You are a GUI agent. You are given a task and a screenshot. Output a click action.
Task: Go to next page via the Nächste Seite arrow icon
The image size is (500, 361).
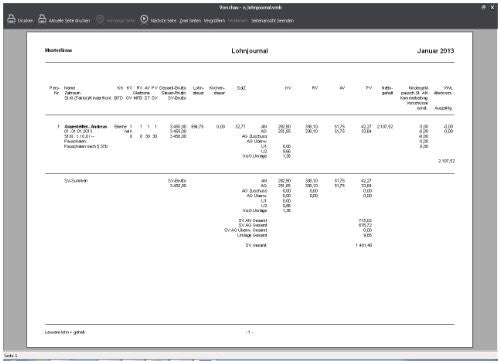tap(144, 19)
